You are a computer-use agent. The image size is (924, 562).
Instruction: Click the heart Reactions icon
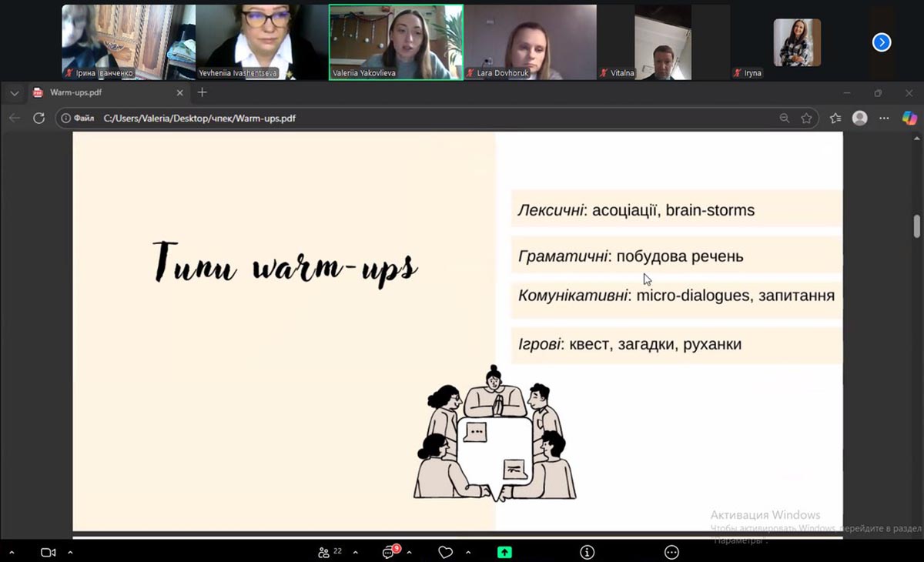point(445,552)
